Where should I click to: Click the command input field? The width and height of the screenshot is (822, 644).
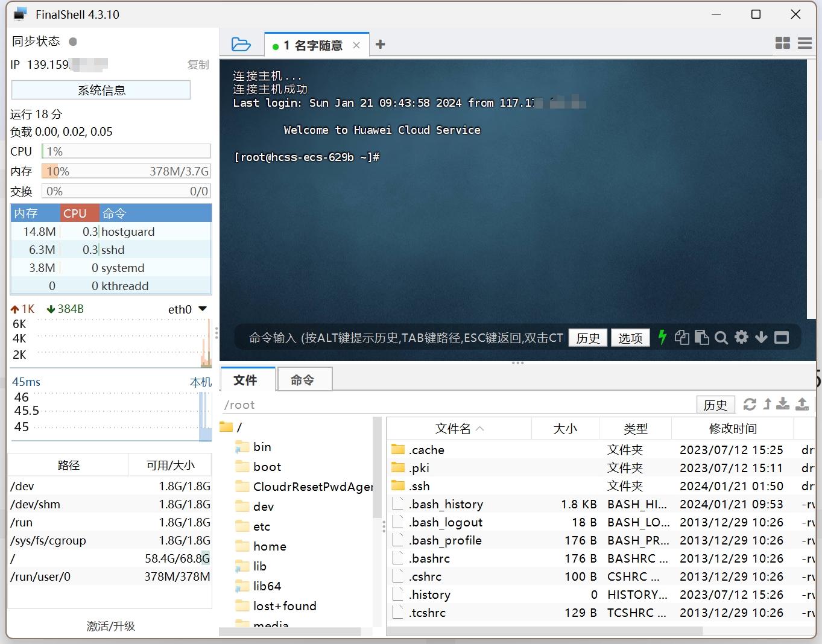coord(405,338)
